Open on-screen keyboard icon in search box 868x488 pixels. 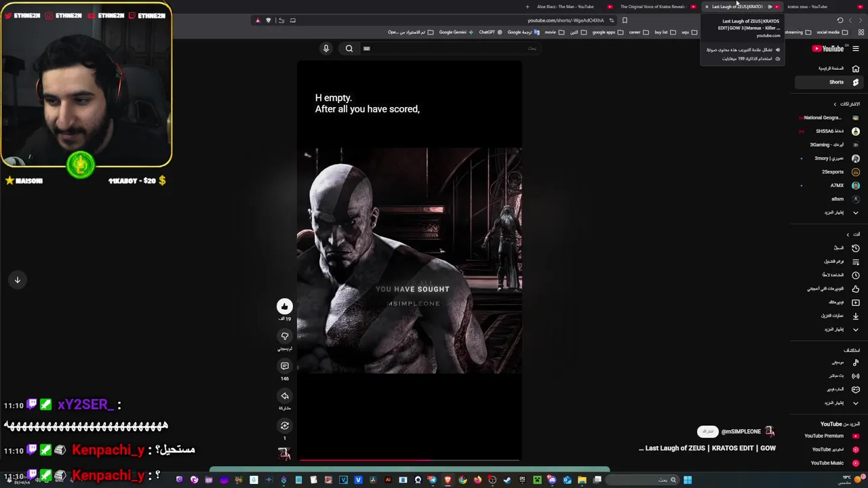coord(367,48)
